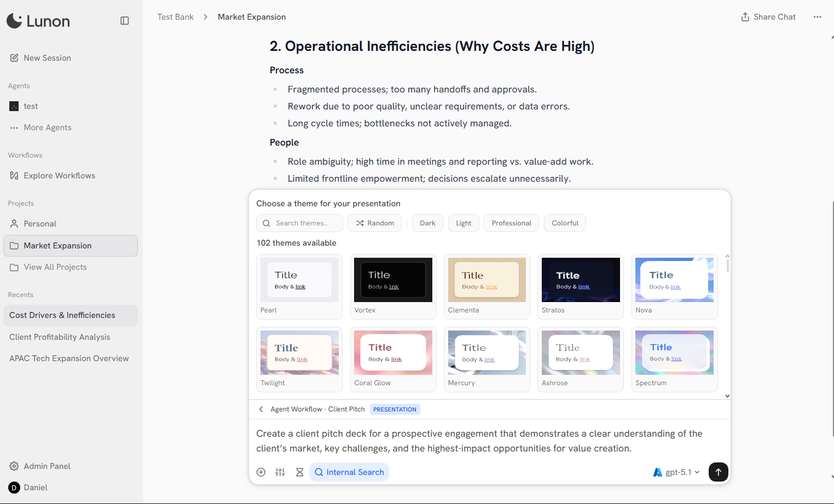Go to Test Bank breadcrumb

[175, 17]
